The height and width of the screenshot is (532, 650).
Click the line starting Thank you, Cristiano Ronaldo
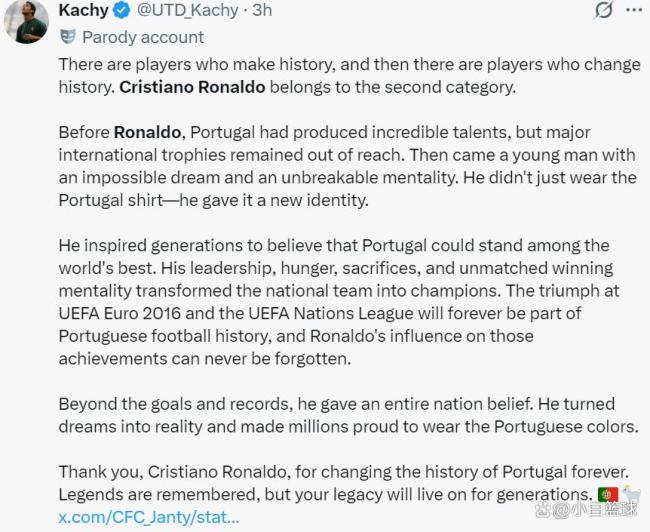coord(344,472)
